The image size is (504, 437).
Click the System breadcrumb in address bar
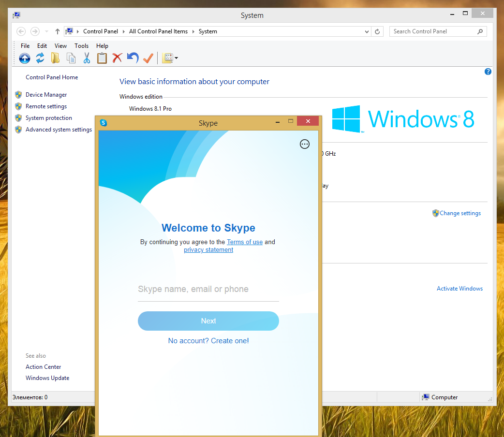point(208,31)
